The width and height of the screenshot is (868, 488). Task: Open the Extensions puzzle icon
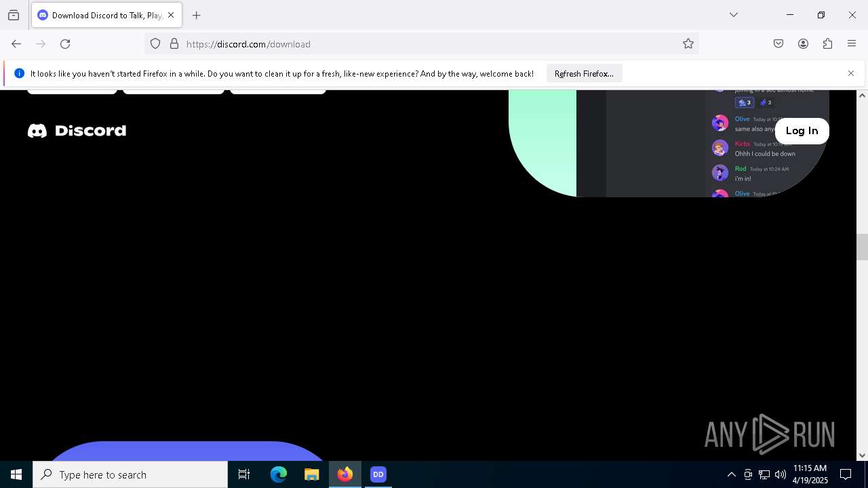[x=827, y=44]
